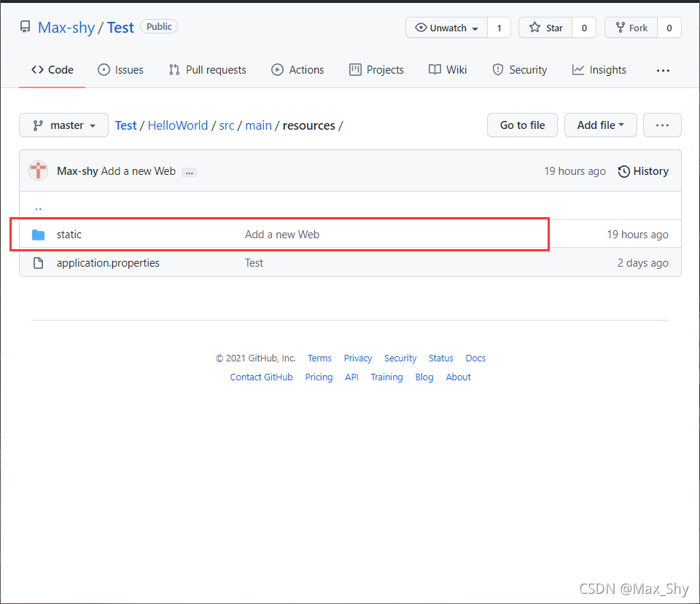
Task: Click the Max-shy avatar image
Action: pos(39,170)
